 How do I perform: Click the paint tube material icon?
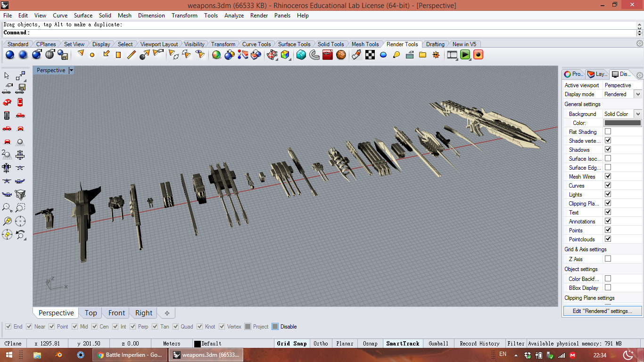356,55
